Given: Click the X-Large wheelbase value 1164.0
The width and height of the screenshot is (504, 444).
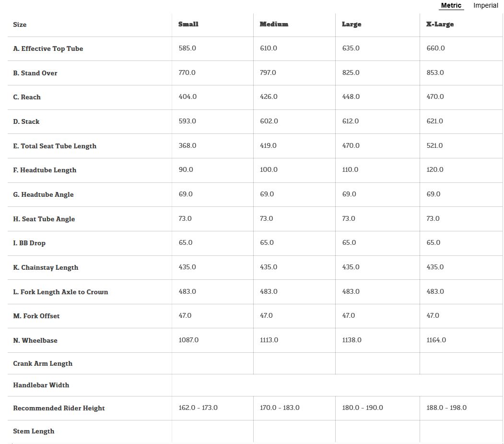Looking at the screenshot, I should point(436,340).
